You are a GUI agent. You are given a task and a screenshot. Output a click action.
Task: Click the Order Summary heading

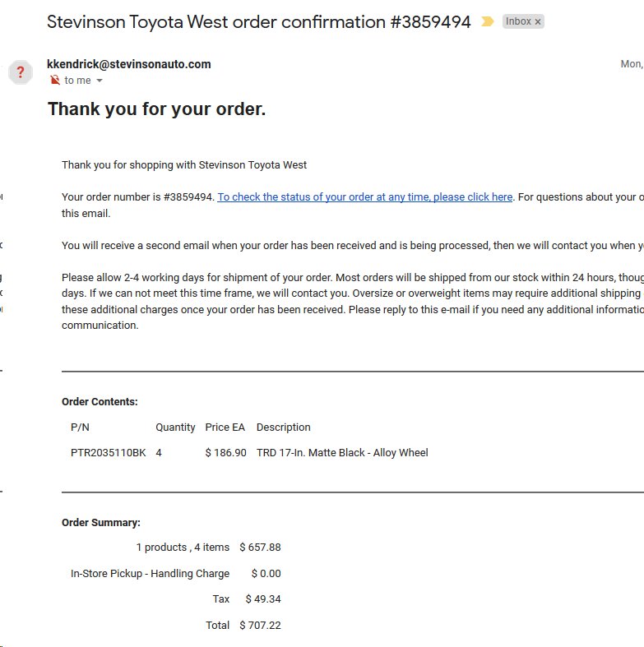(101, 522)
